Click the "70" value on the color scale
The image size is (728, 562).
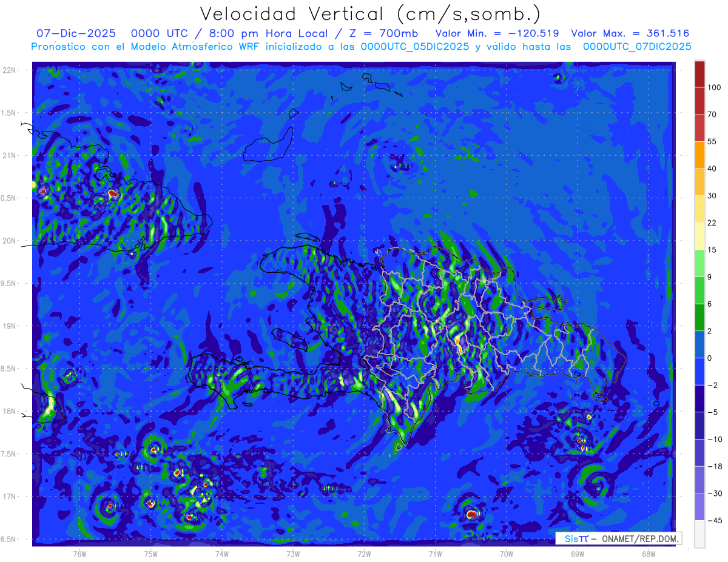pyautogui.click(x=712, y=114)
